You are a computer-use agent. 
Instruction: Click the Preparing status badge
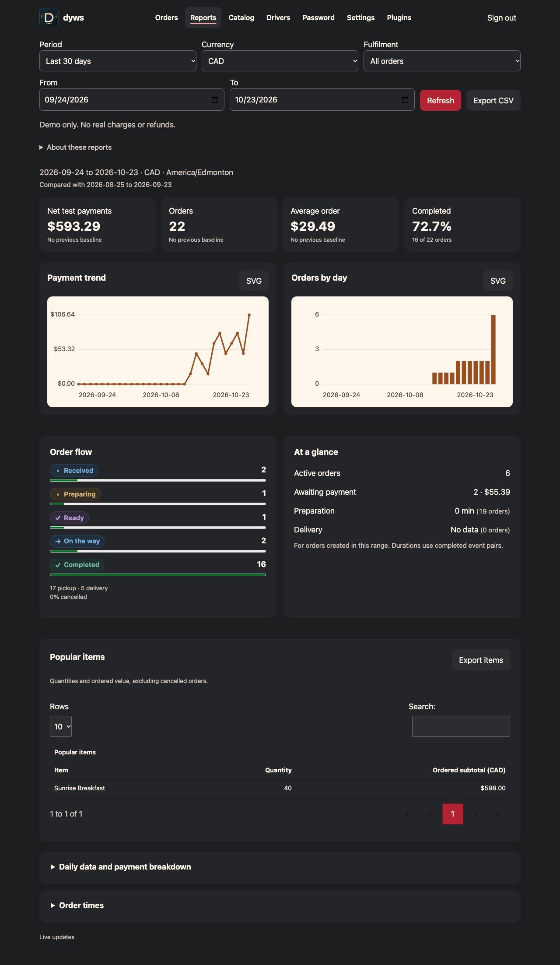75,494
